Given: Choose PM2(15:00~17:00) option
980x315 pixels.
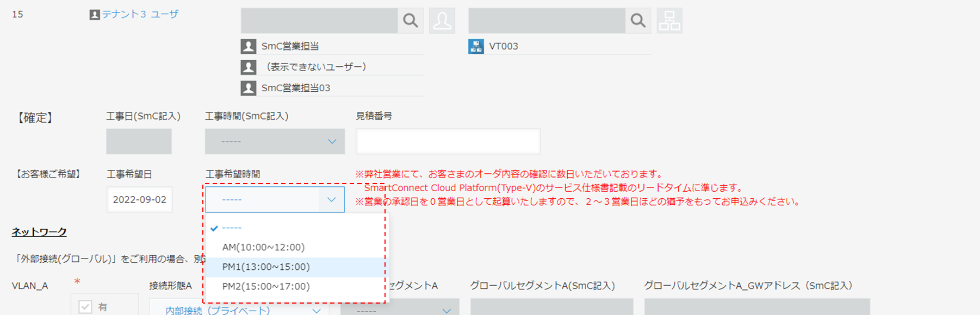Looking at the screenshot, I should pos(295,287).
